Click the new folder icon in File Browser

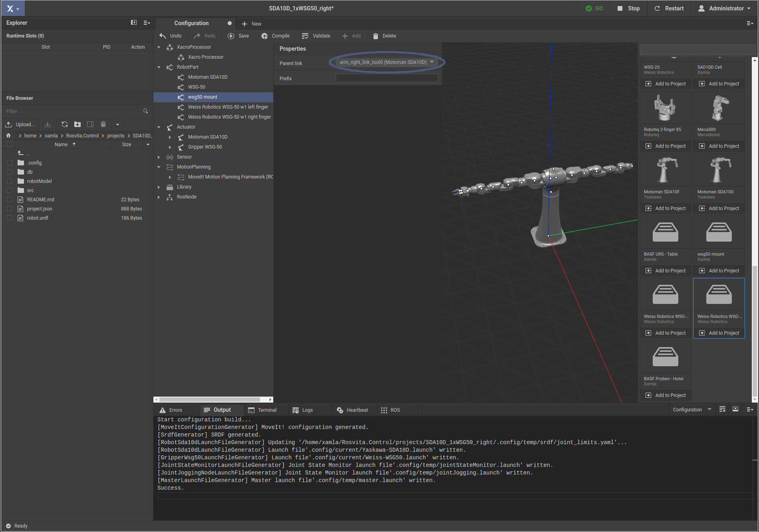coord(77,125)
